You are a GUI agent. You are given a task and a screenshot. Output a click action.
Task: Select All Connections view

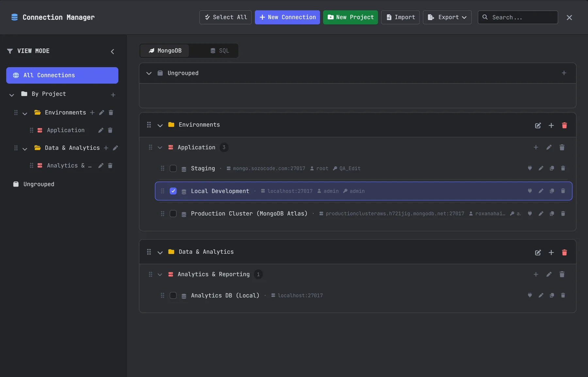click(62, 75)
